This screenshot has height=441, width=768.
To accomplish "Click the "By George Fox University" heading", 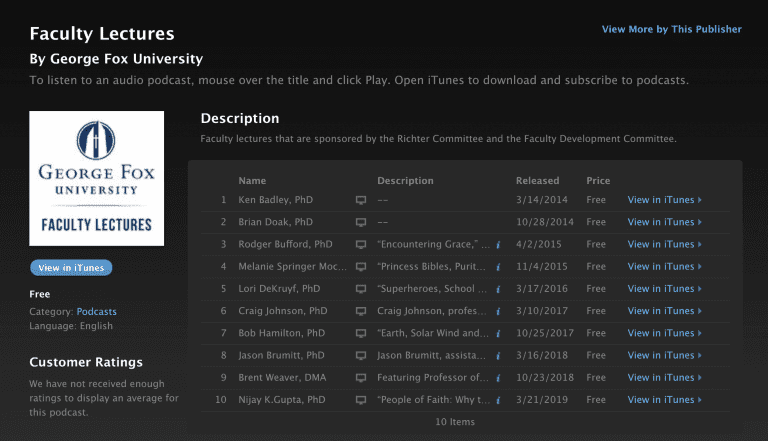I will click(116, 59).
